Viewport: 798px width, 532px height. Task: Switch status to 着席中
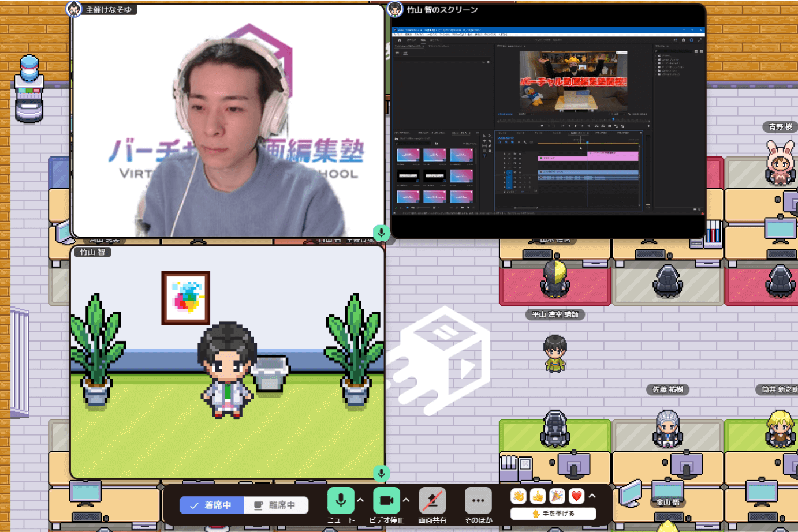click(211, 505)
